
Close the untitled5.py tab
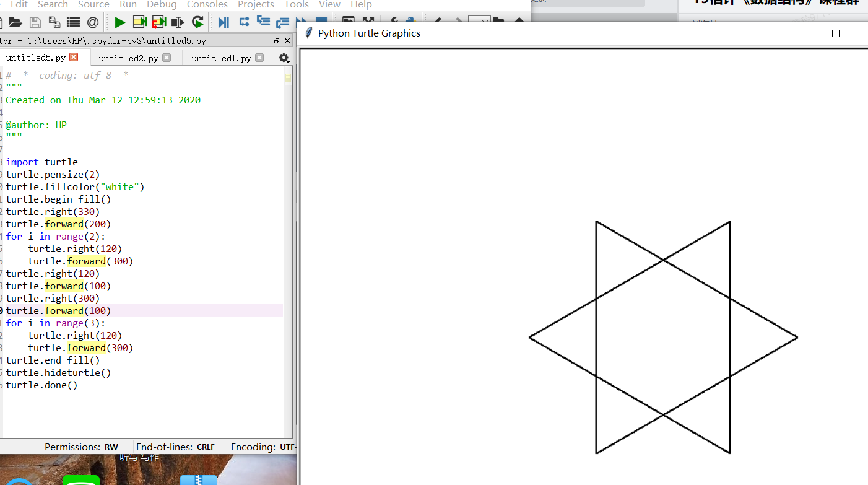click(x=74, y=57)
